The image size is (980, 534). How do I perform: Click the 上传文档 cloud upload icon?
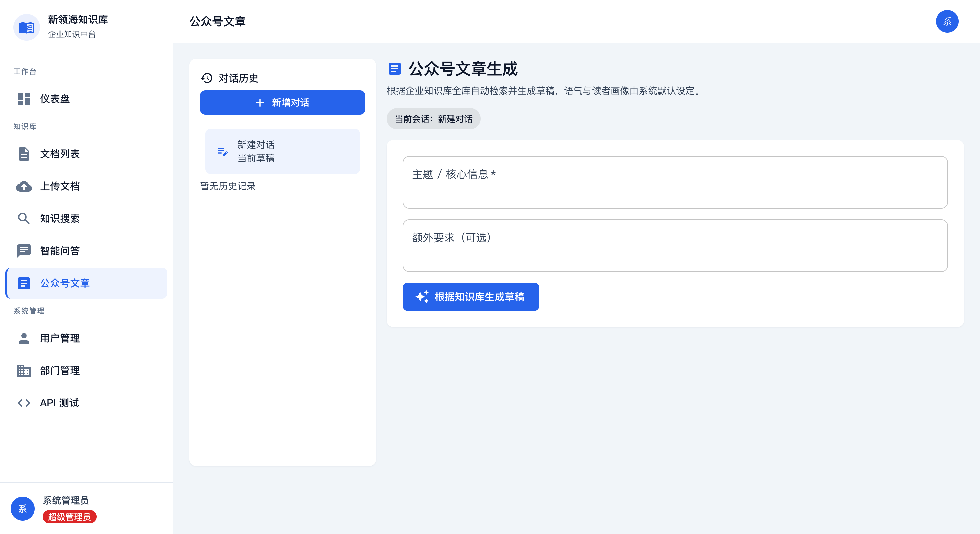pyautogui.click(x=24, y=186)
